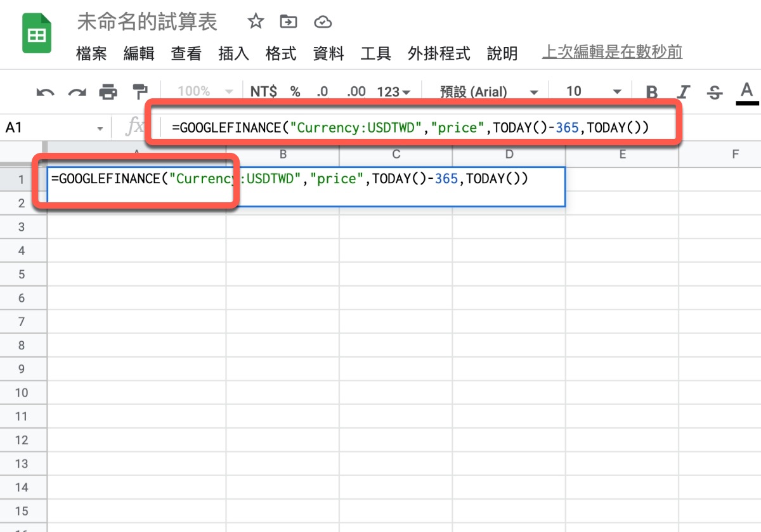The image size is (761, 532).
Task: Open the font family Arial dropdown
Action: point(488,92)
